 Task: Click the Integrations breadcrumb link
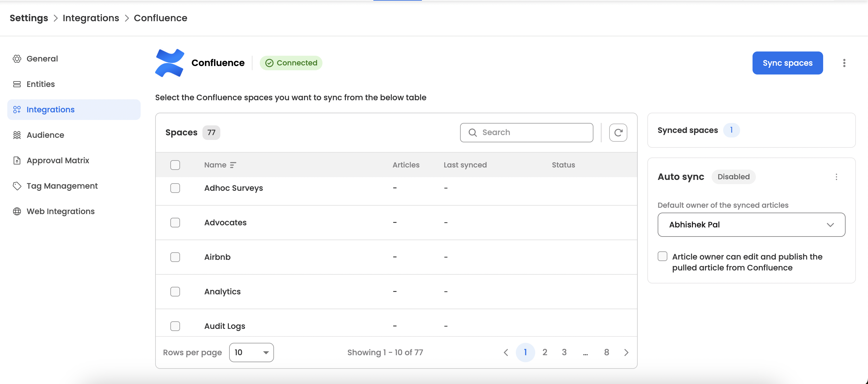click(91, 18)
